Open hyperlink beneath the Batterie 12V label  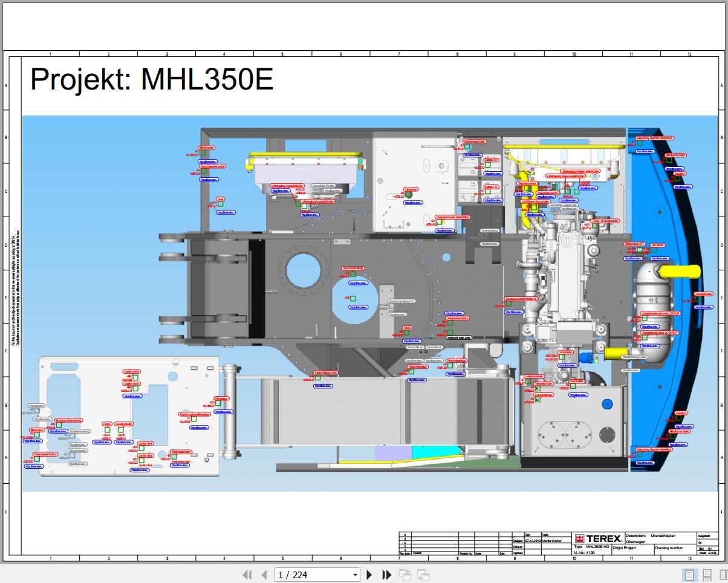[493, 174]
